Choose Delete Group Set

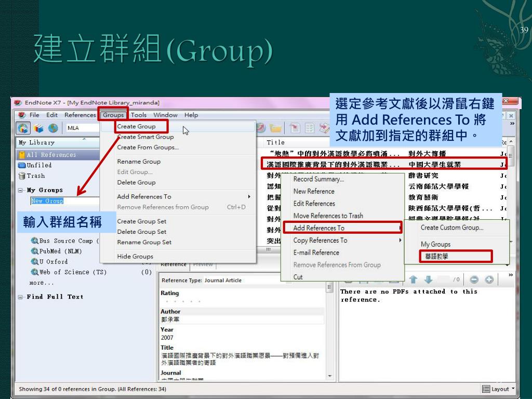tap(141, 232)
